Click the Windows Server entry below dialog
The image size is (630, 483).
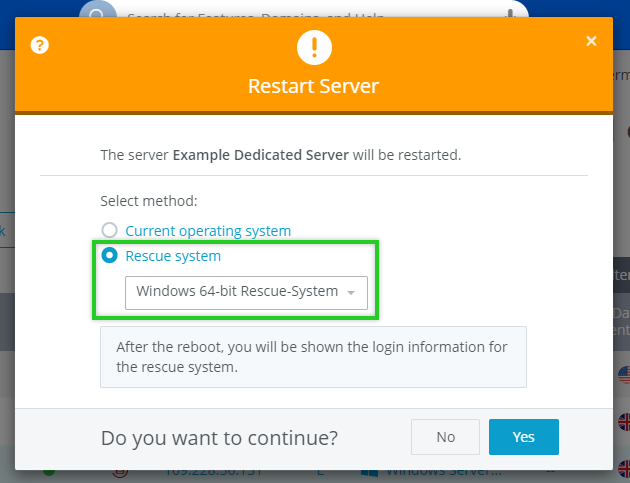click(438, 471)
